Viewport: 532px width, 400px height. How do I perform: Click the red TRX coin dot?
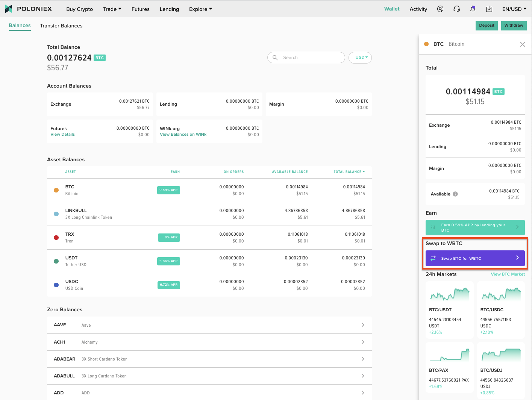(x=56, y=238)
